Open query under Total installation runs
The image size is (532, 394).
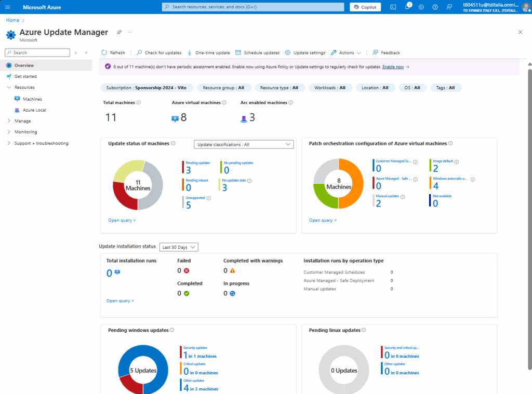(120, 301)
